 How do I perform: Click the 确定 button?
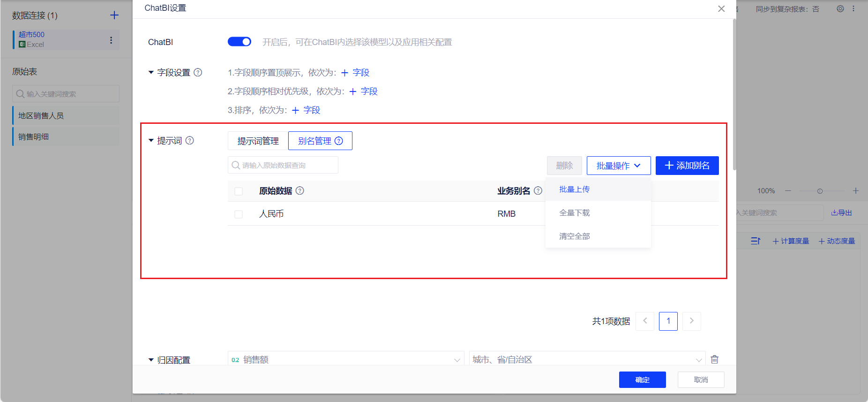642,379
